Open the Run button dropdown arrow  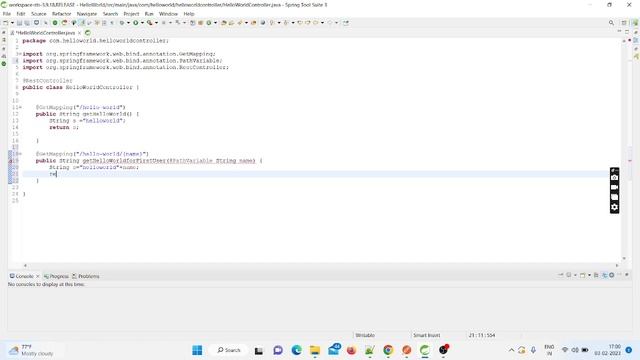(142, 23)
